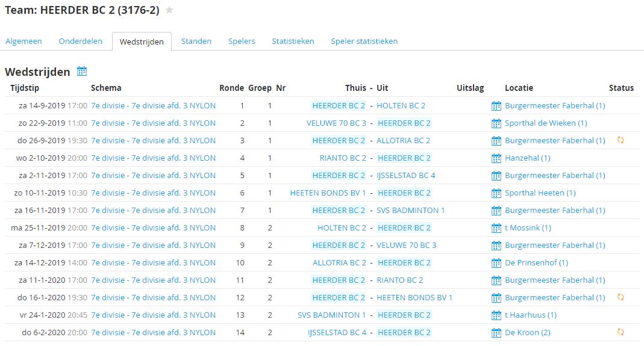This screenshot has width=644, height=346.
Task: Click status refresh icon for 26-9-2019 match
Action: pyautogui.click(x=621, y=140)
